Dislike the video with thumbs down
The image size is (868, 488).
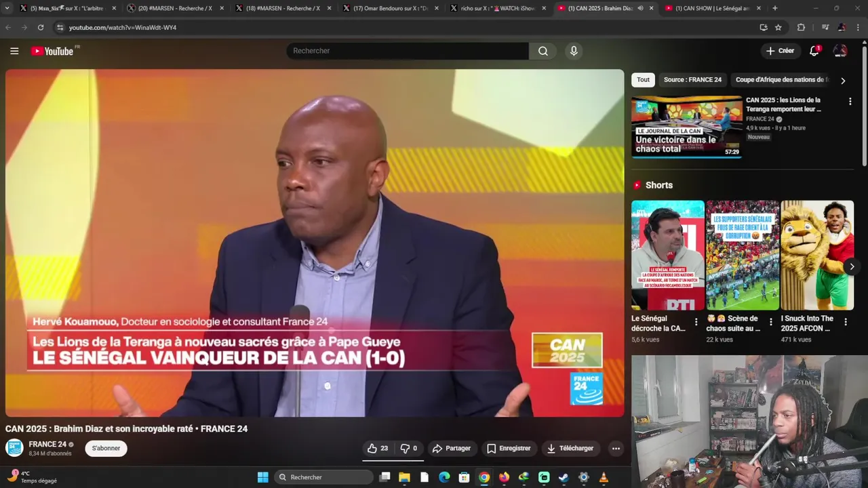(x=409, y=448)
